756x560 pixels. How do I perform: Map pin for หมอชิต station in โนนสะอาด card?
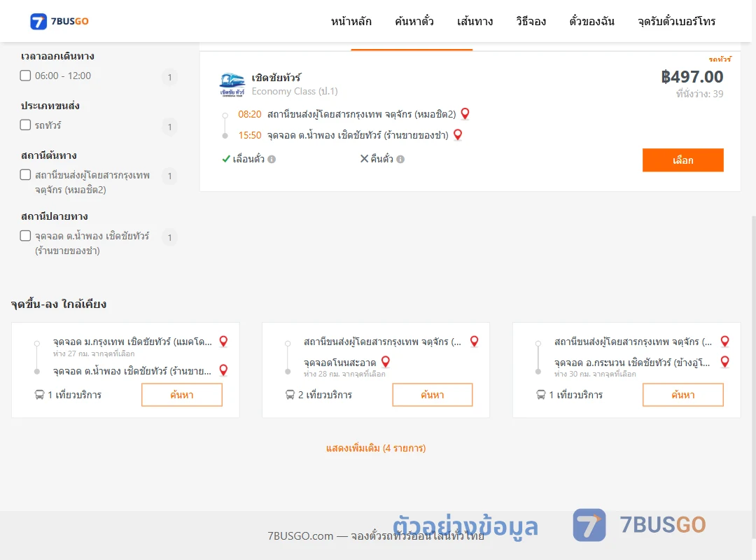click(x=474, y=342)
